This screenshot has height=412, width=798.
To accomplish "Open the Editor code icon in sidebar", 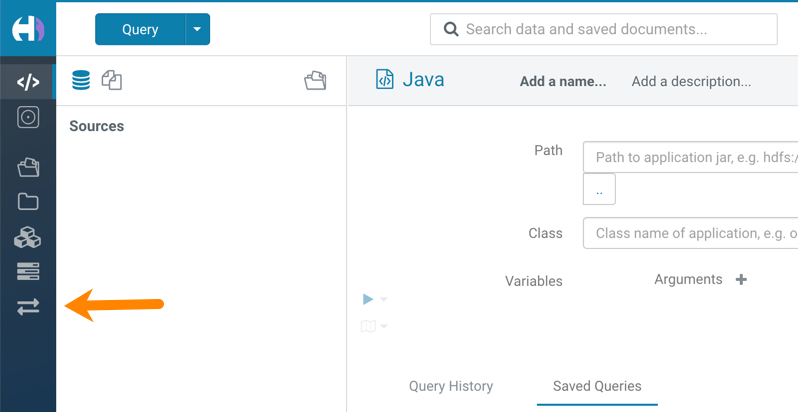I will pyautogui.click(x=28, y=82).
